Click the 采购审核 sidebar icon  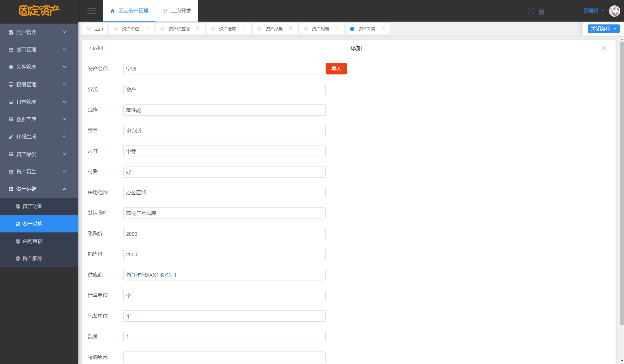[x=18, y=241]
